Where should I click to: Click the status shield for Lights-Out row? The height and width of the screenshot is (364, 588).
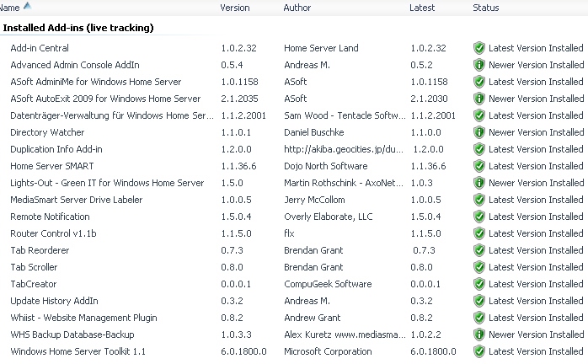[x=478, y=183]
